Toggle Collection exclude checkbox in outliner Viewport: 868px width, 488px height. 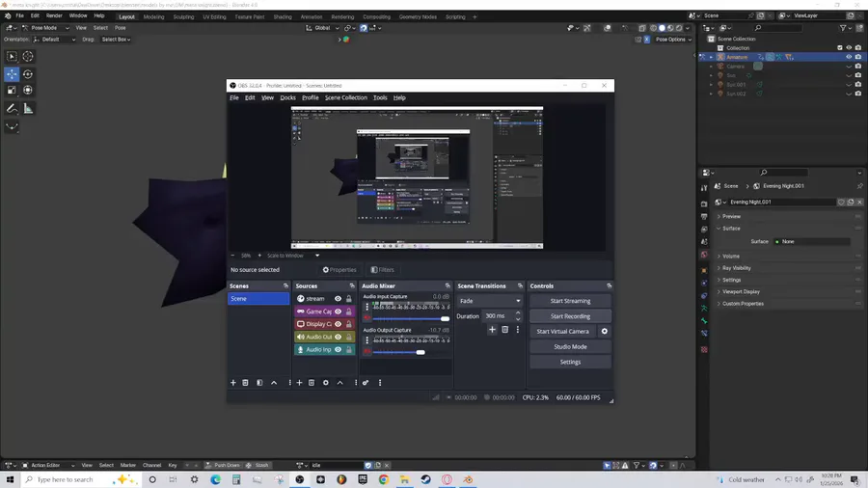840,48
